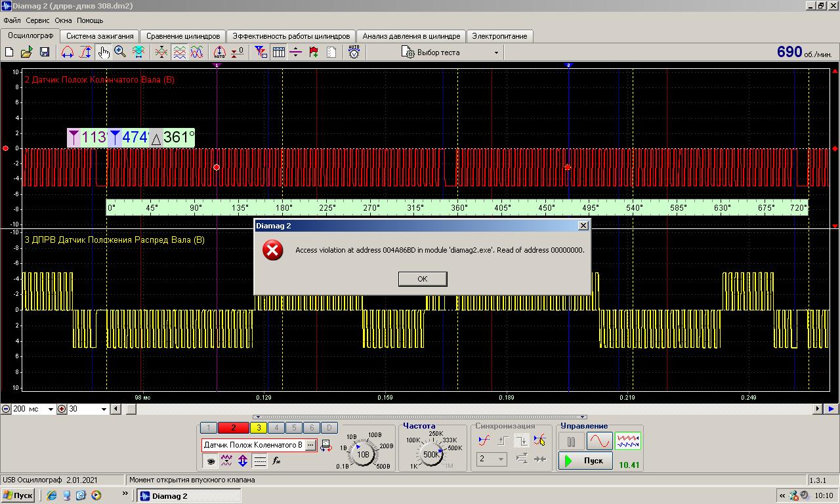Click the pause button in Управление
The width and height of the screenshot is (840, 504).
pyautogui.click(x=571, y=441)
